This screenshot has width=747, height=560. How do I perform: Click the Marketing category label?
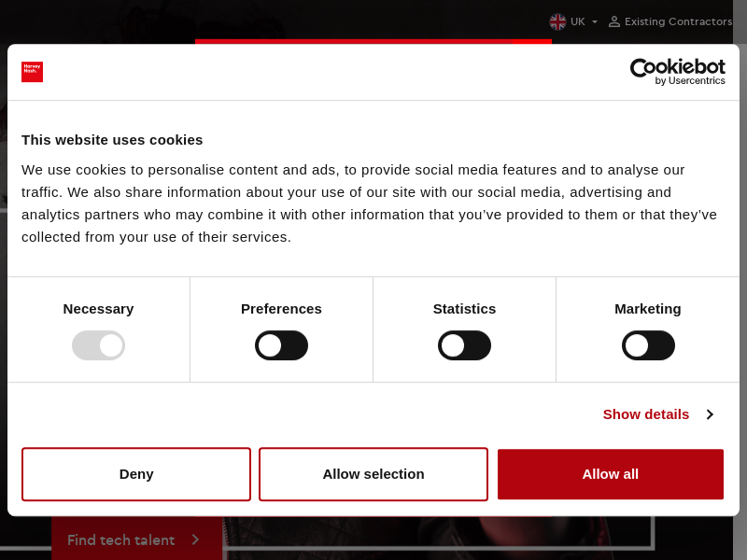648,309
